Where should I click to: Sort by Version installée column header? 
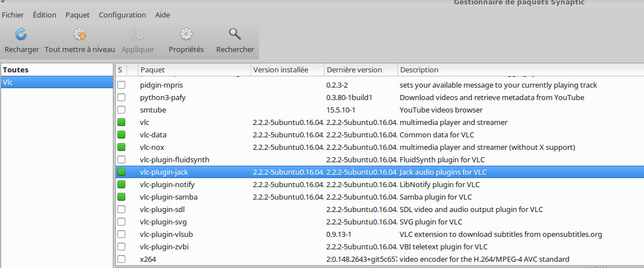287,70
